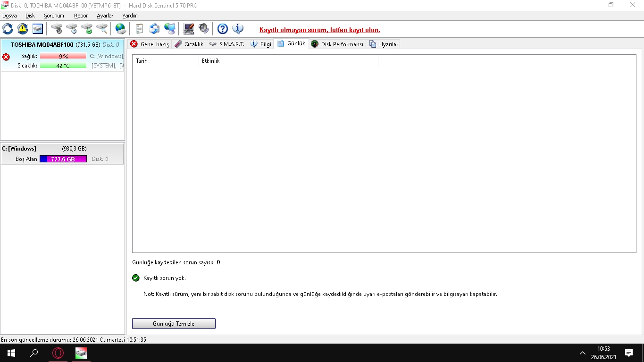Screen dimensions: 644x362
Task: Open the configuration monitor-with-screwdriver icon
Action: (x=189, y=29)
